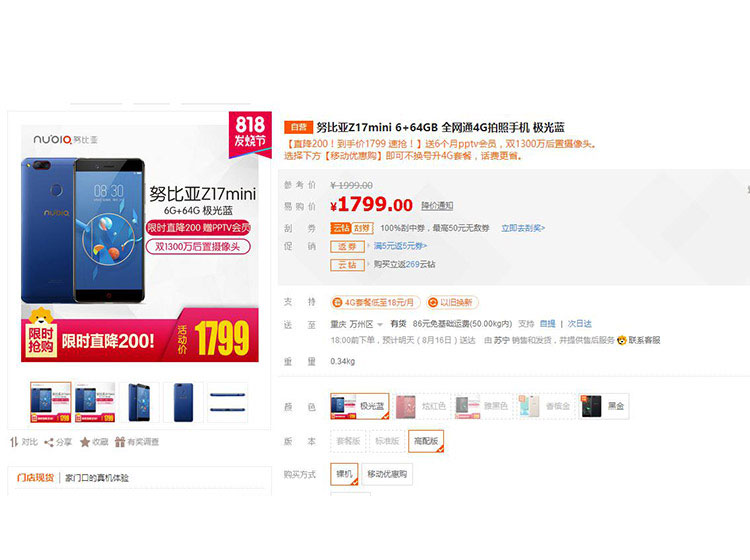The image size is (750, 560).
Task: Choose 移动优惠购 purchase method
Action: pos(387,474)
